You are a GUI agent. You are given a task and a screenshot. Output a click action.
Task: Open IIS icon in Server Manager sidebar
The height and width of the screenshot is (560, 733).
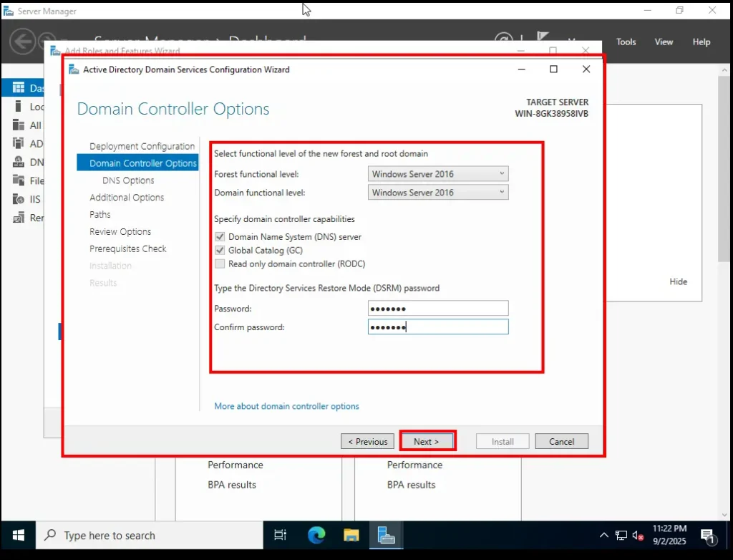[18, 199]
